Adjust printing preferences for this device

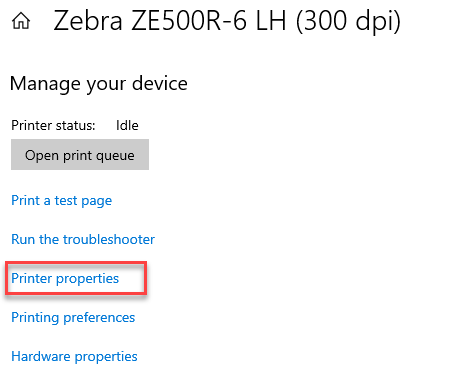(73, 317)
